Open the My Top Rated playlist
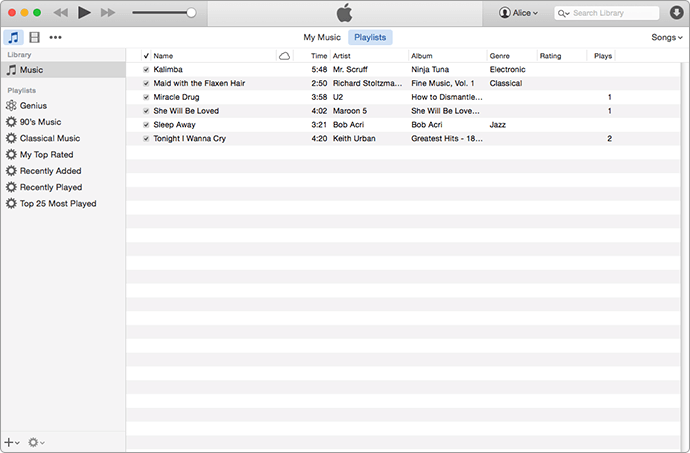This screenshot has width=690, height=453. click(x=63, y=155)
